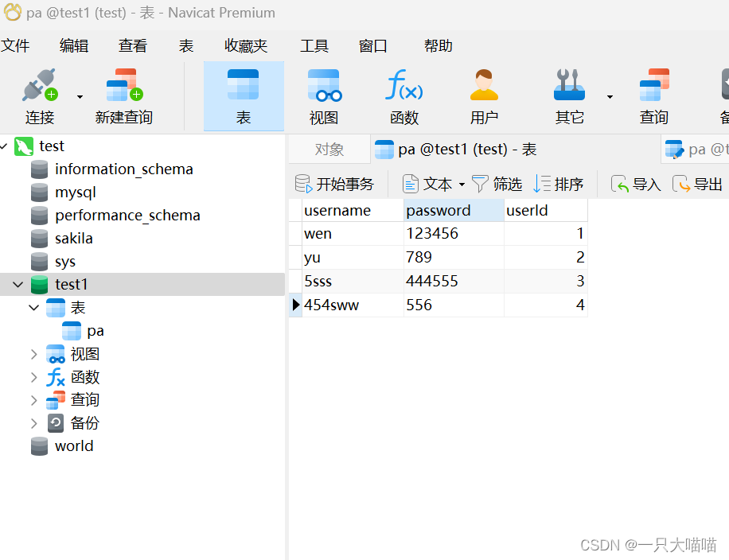Viewport: 729px width, 560px height.
Task: Open the dropdown arrow next to 其它
Action: pyautogui.click(x=610, y=95)
